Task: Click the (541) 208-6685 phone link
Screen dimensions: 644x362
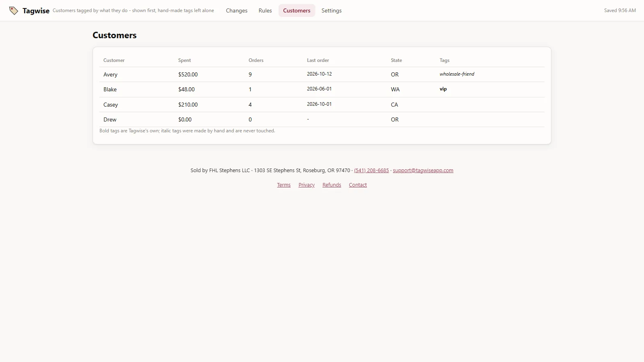Action: [x=372, y=171]
